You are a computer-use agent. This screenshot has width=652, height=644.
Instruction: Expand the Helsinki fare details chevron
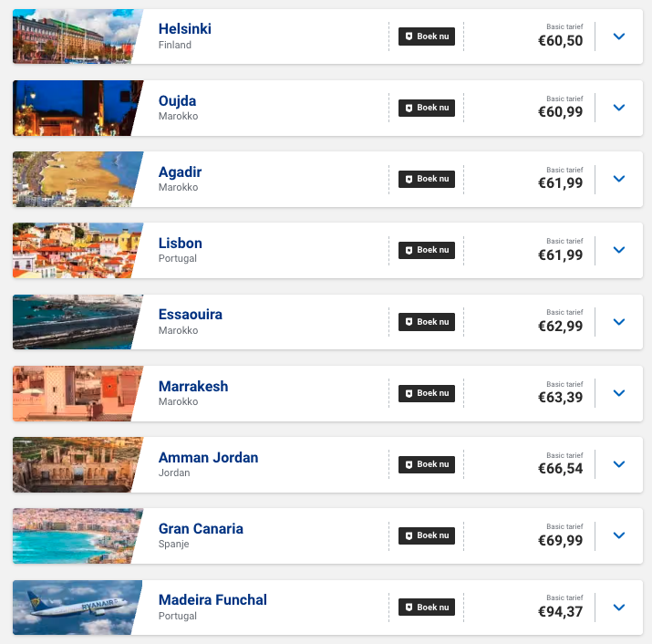(619, 36)
